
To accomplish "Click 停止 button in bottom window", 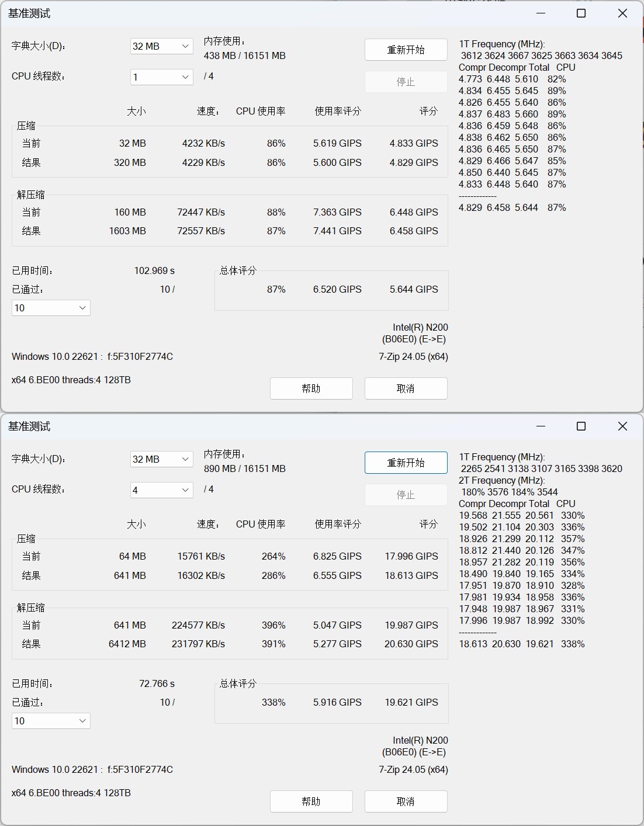I will tap(406, 495).
